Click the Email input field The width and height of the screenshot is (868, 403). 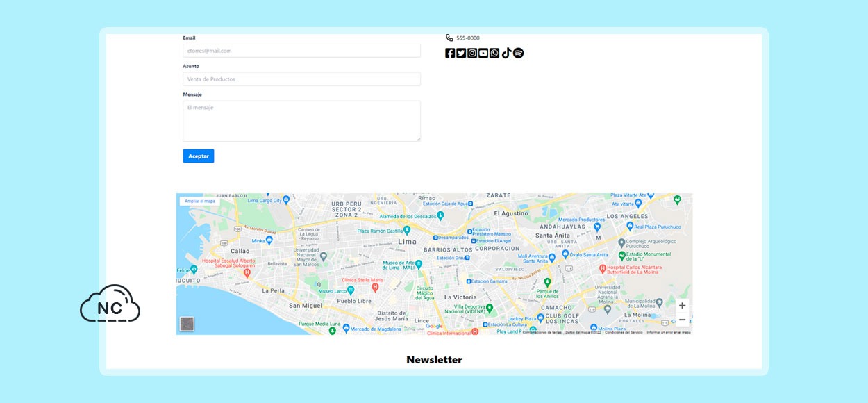coord(301,51)
